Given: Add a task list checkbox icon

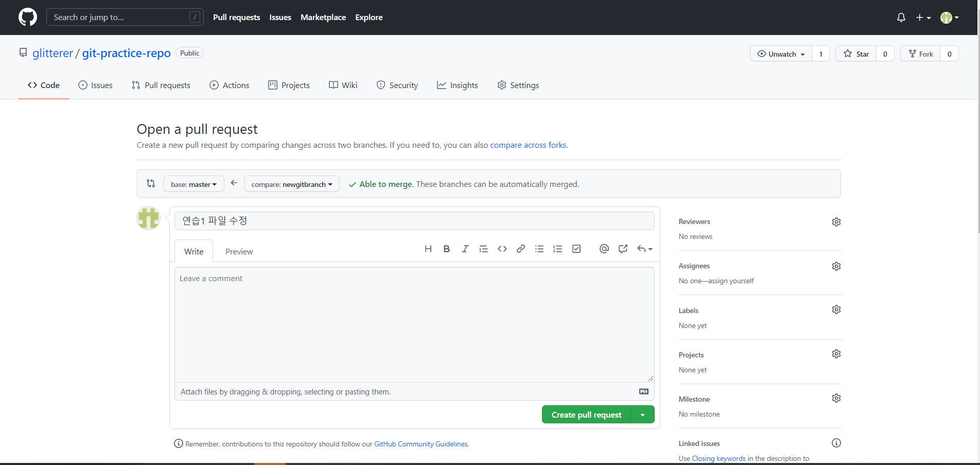Looking at the screenshot, I should coord(576,249).
